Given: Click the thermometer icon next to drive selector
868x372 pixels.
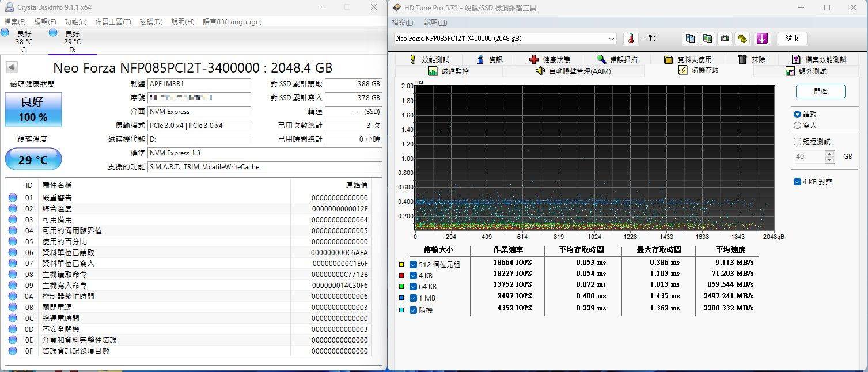Looking at the screenshot, I should click(x=630, y=38).
